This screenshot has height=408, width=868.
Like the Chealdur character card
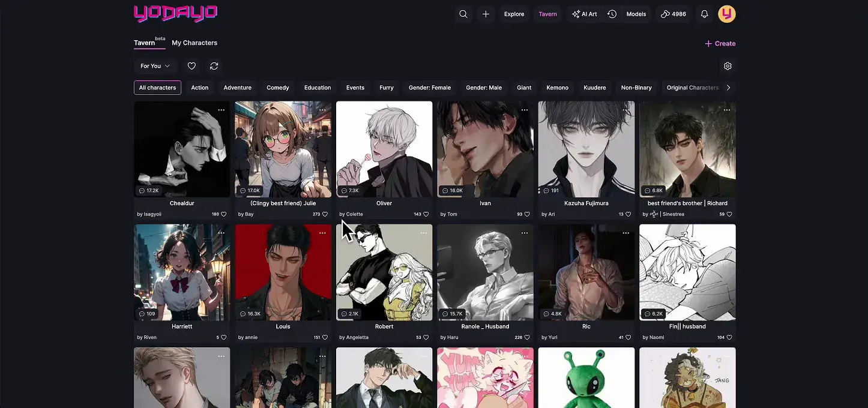click(224, 214)
